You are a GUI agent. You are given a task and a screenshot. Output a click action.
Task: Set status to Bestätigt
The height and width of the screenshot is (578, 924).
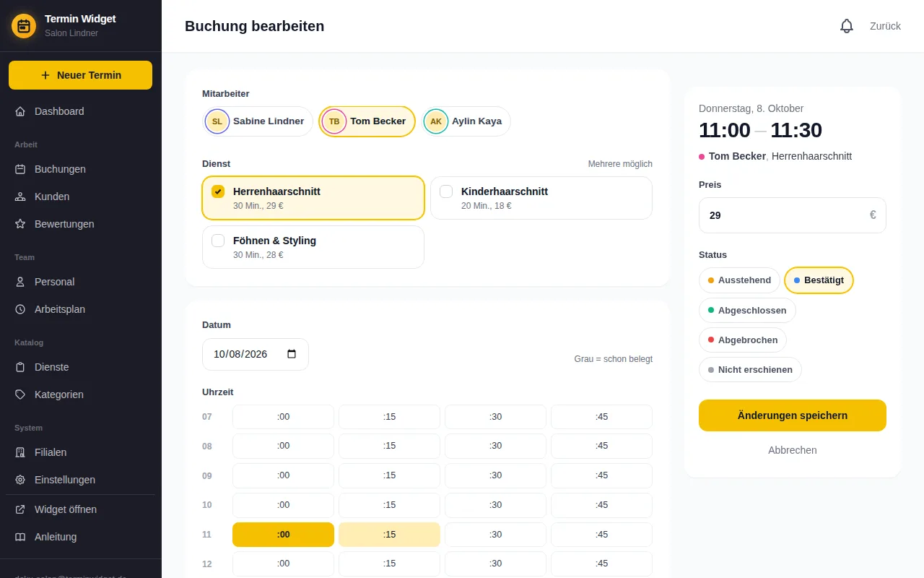point(819,280)
